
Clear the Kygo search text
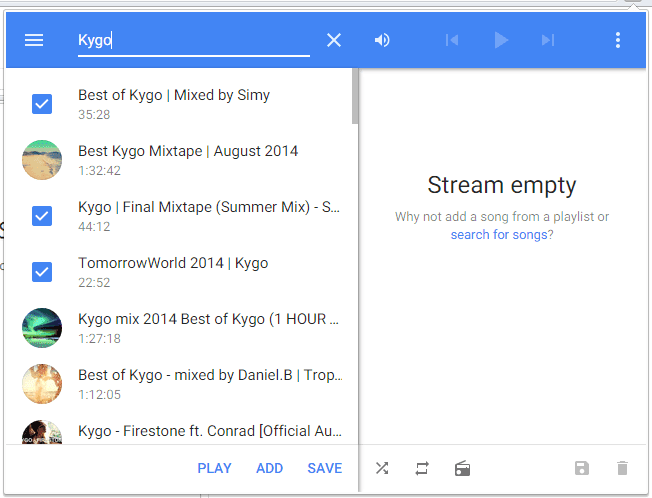(x=334, y=40)
